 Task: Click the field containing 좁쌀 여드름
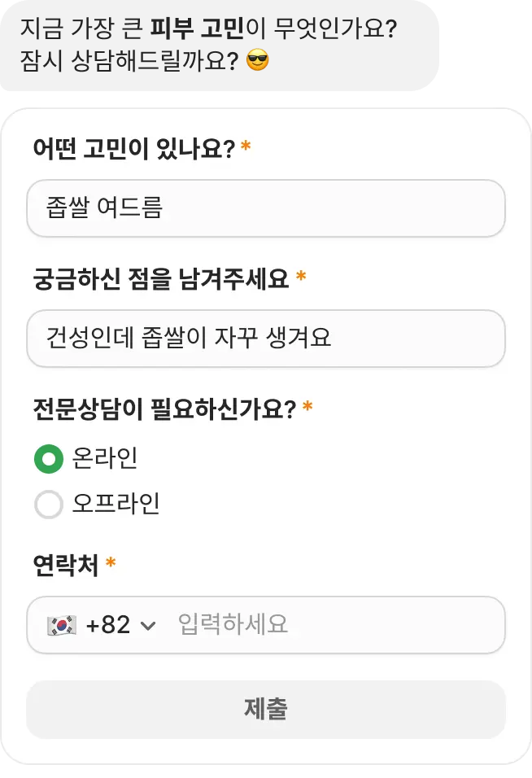pyautogui.click(x=266, y=208)
